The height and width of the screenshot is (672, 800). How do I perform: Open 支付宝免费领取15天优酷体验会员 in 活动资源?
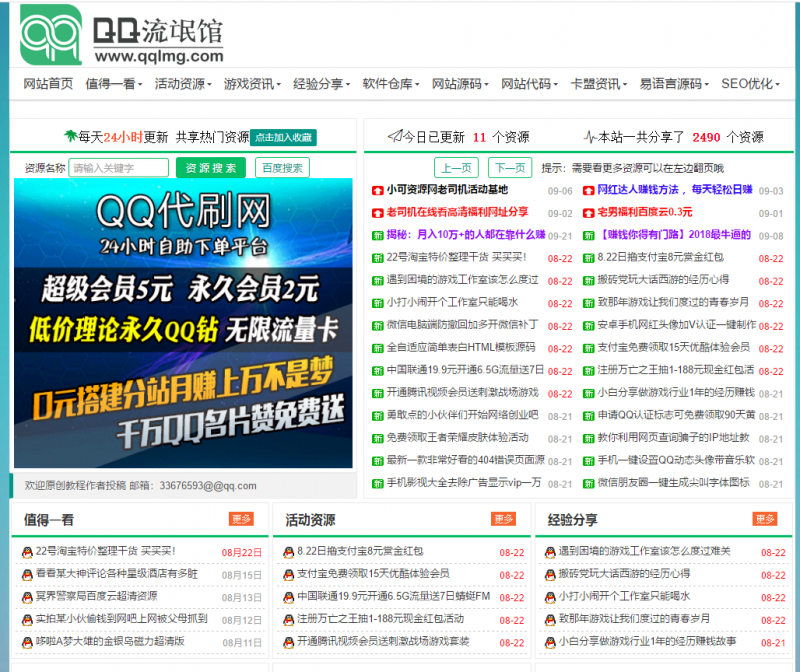click(373, 574)
